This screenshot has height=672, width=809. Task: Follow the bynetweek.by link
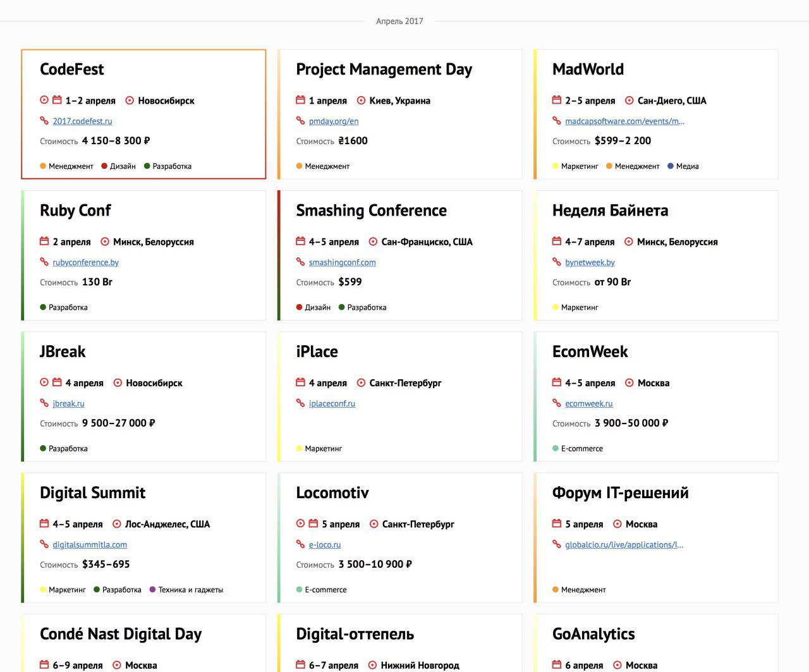pyautogui.click(x=590, y=262)
